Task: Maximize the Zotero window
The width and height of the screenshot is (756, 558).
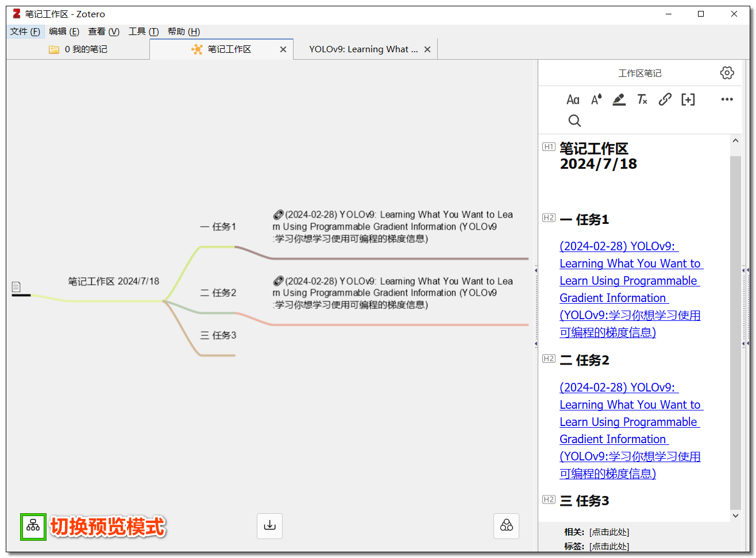Action: (701, 14)
